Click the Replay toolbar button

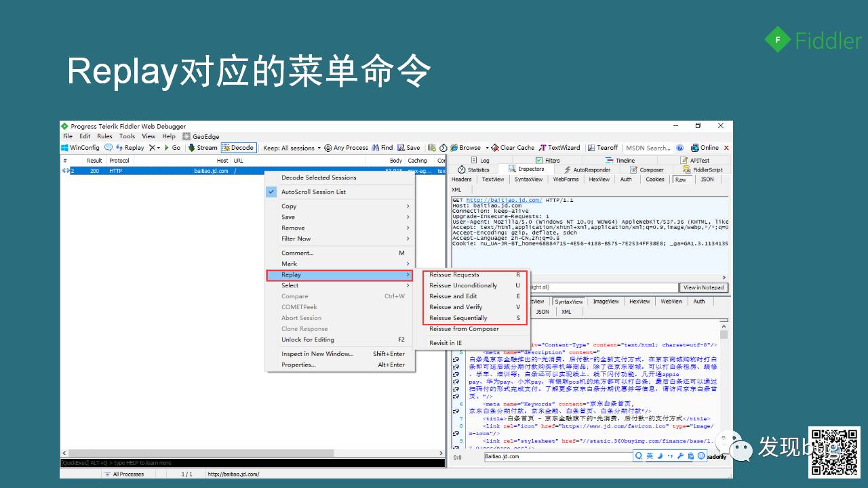[130, 147]
